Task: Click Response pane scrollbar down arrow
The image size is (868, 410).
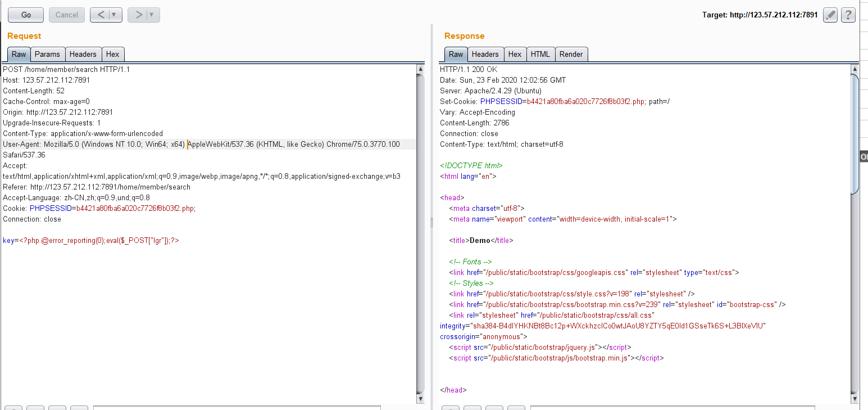Action: [855, 398]
